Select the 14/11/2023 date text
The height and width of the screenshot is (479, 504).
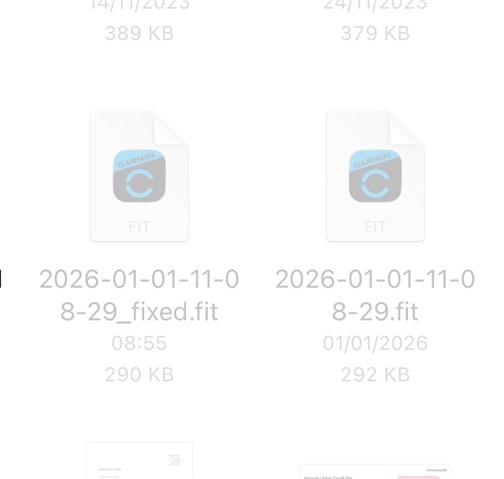point(139,5)
